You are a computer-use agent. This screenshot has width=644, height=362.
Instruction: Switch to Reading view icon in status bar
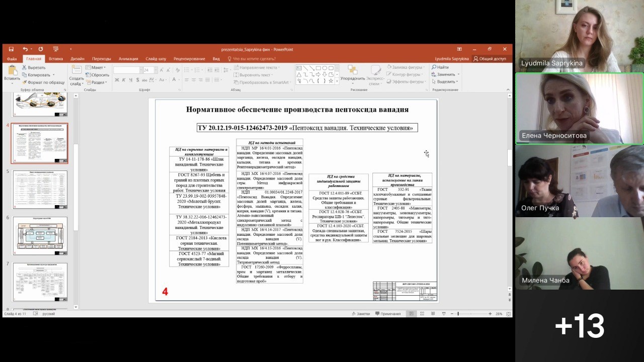coord(433,314)
